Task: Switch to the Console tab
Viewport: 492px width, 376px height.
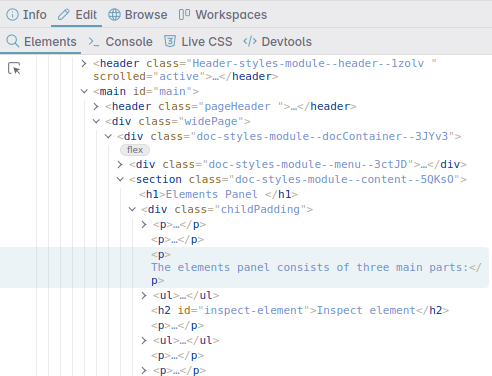Action: pyautogui.click(x=120, y=42)
